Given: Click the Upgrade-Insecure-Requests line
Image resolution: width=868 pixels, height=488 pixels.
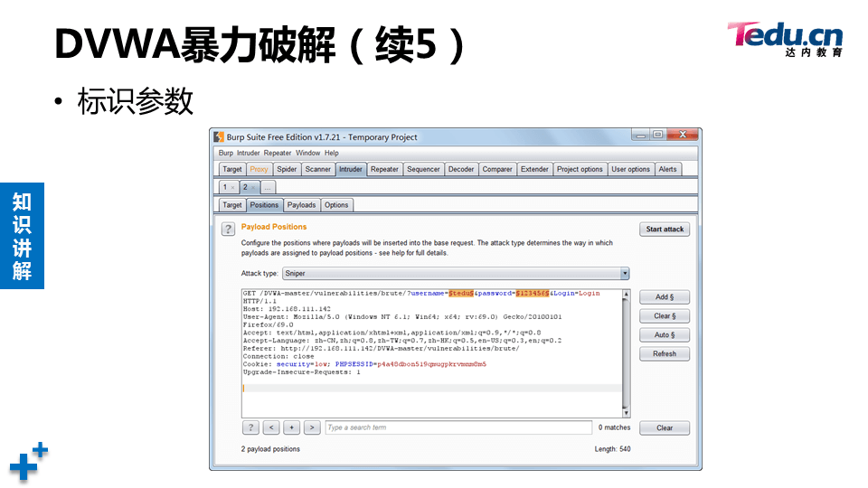Looking at the screenshot, I should (x=302, y=372).
